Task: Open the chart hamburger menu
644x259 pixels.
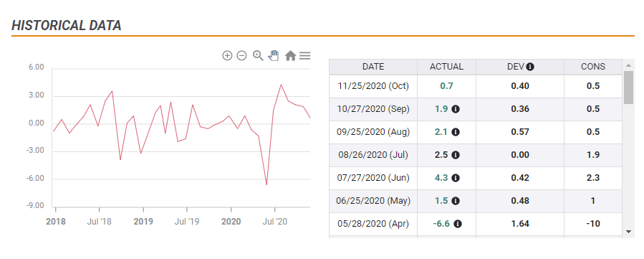Action: [304, 55]
